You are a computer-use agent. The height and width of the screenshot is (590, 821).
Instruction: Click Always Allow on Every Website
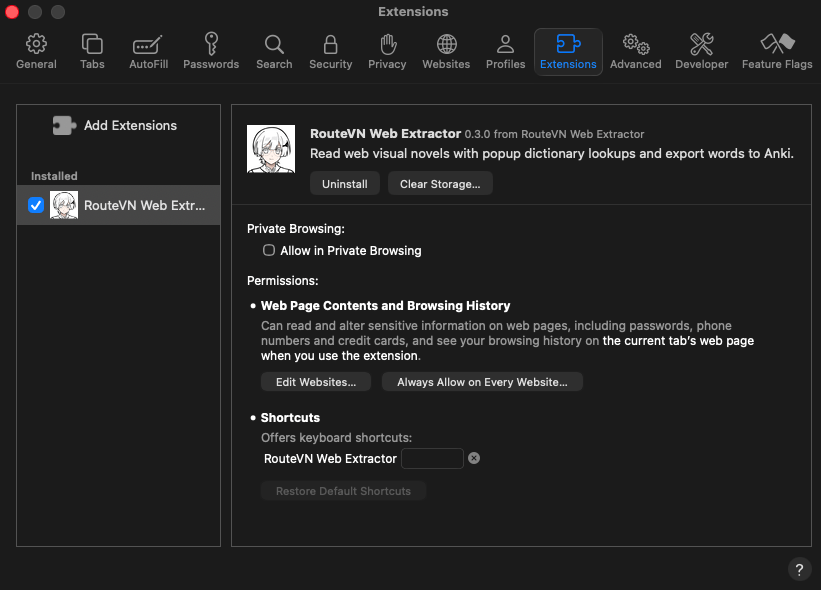click(x=482, y=382)
